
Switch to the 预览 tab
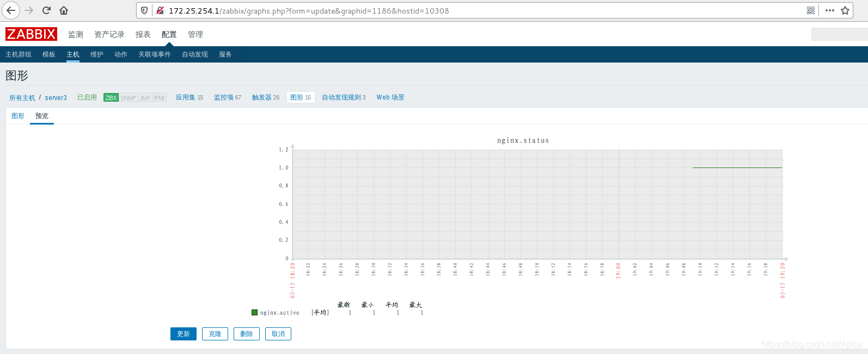pyautogui.click(x=42, y=116)
